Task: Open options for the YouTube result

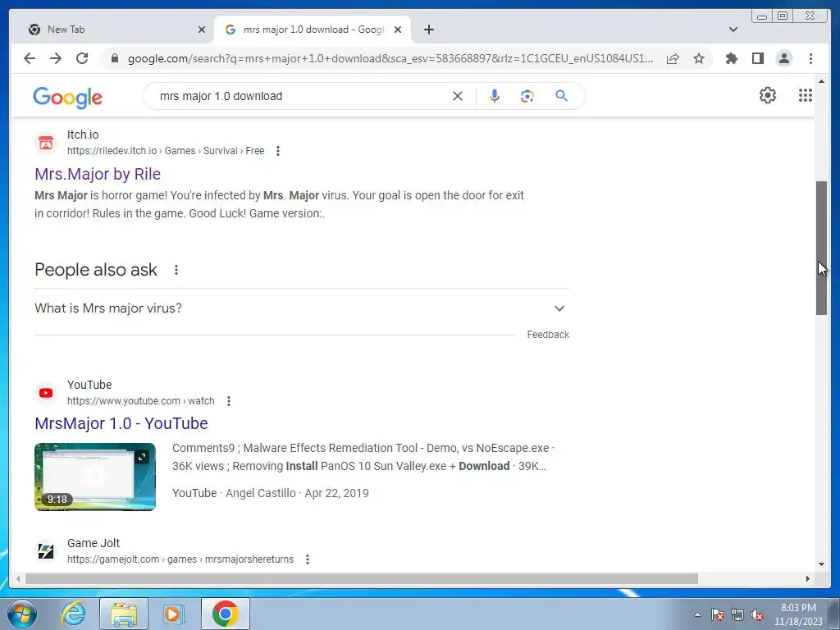Action: pyautogui.click(x=229, y=401)
